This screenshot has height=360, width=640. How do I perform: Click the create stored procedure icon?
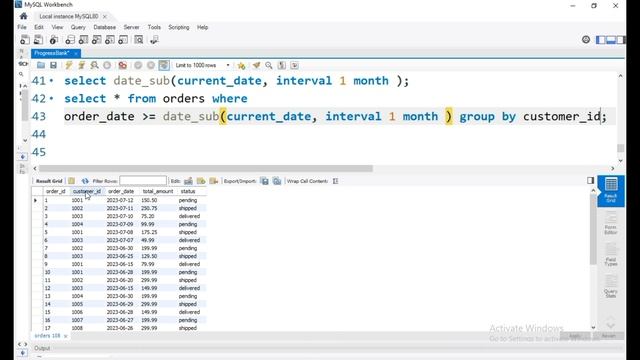click(x=109, y=40)
